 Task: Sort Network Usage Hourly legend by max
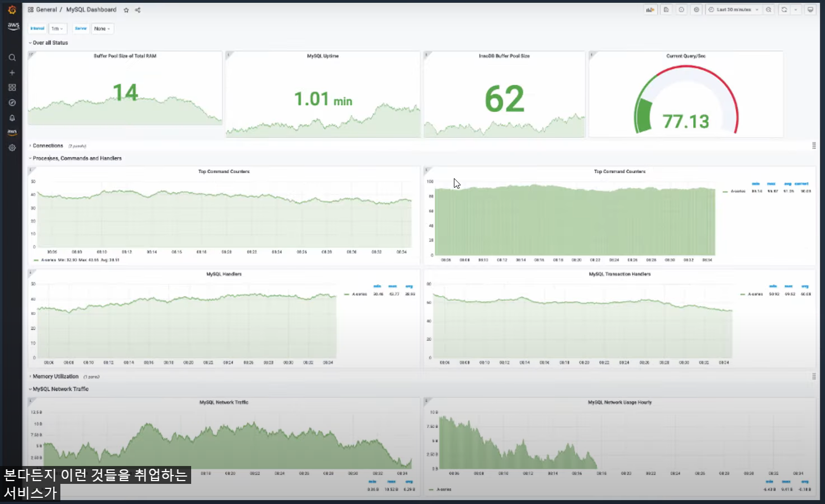click(786, 482)
